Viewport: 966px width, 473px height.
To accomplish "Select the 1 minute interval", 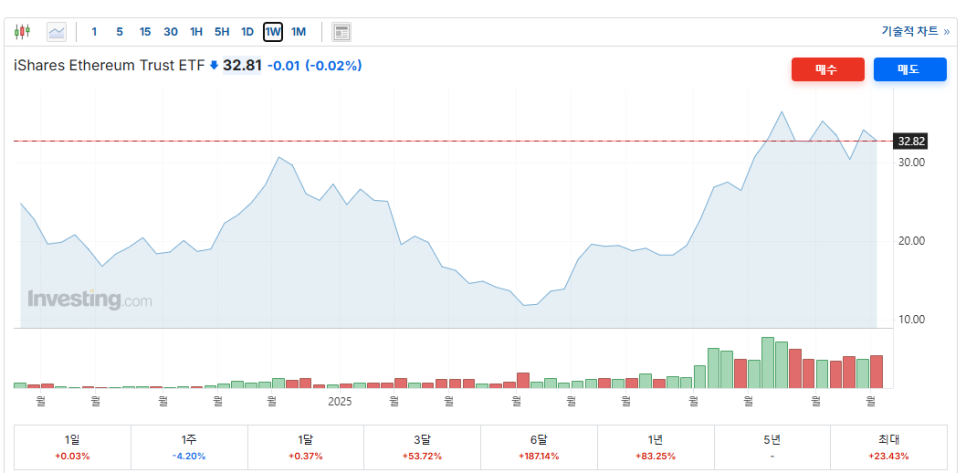I will (94, 32).
